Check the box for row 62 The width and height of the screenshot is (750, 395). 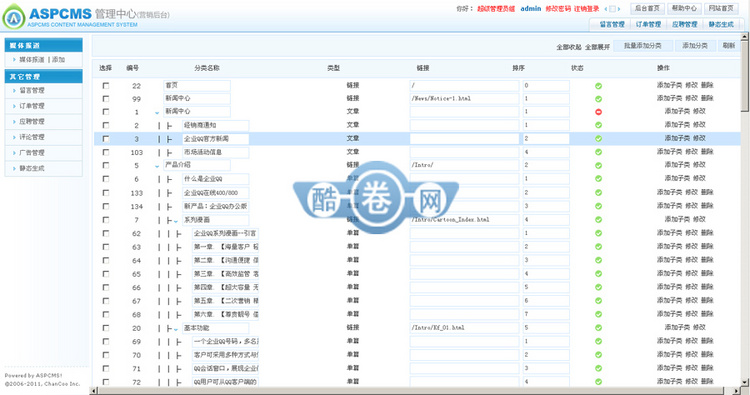pos(106,233)
